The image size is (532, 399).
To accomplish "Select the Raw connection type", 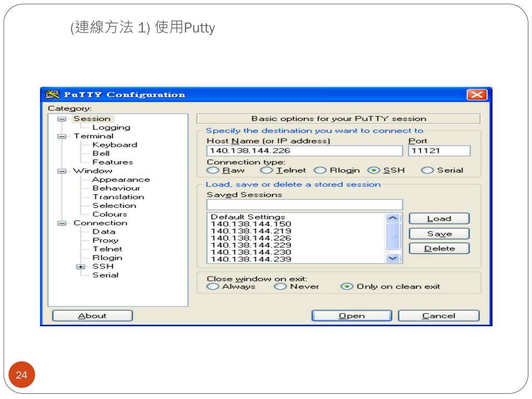I will coord(212,170).
